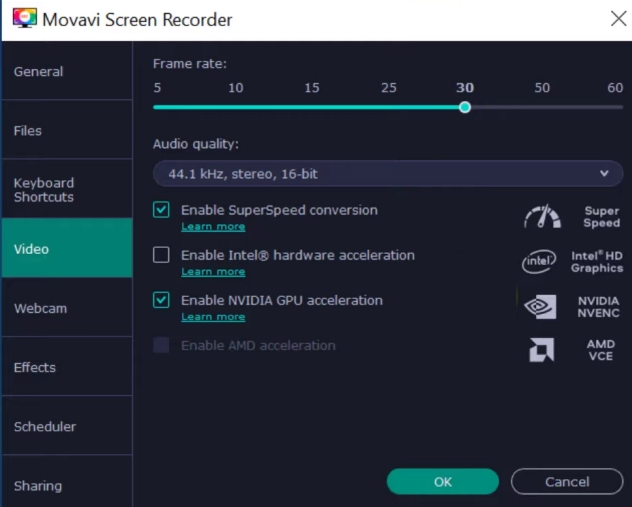Click the Audio quality heading

pos(196,144)
